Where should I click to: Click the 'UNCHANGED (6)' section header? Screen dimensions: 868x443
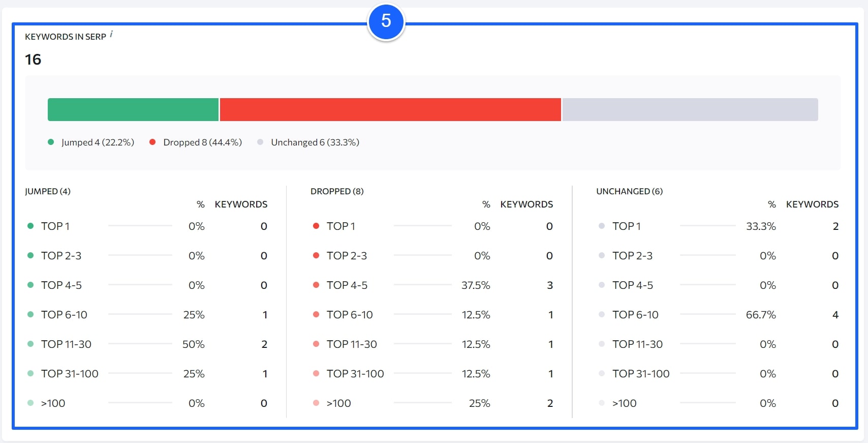pyautogui.click(x=629, y=191)
